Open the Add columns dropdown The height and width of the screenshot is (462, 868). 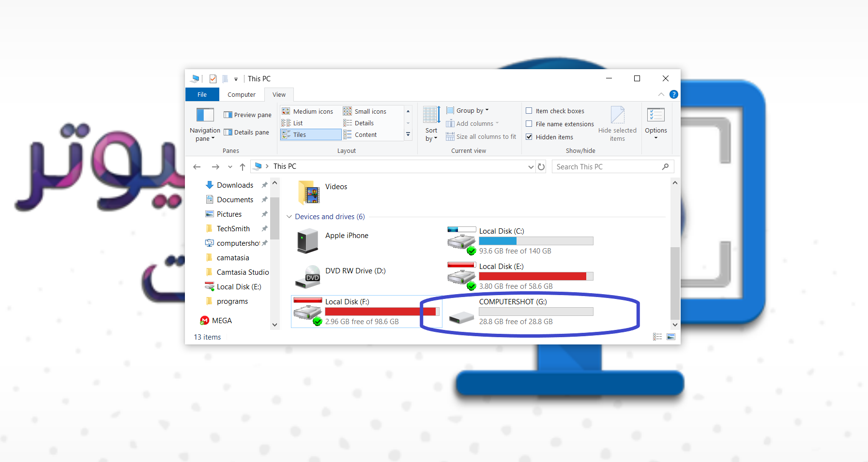coord(472,123)
